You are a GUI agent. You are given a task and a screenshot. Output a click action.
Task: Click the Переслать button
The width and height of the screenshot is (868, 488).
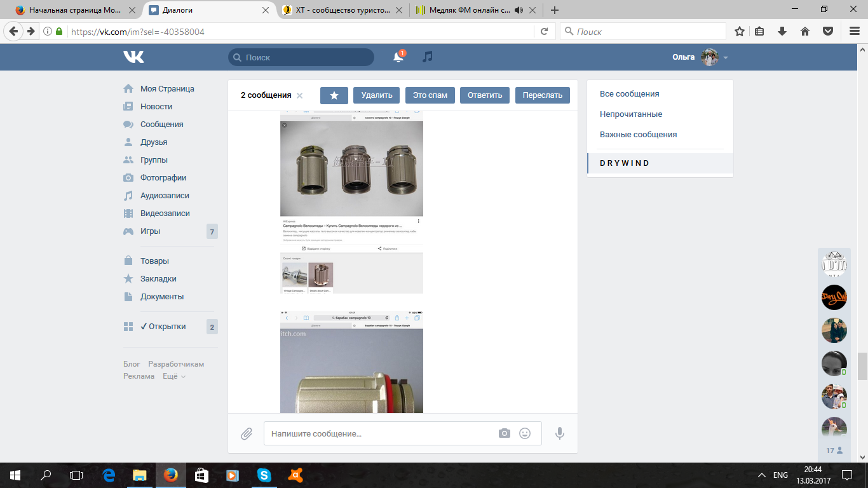point(542,95)
